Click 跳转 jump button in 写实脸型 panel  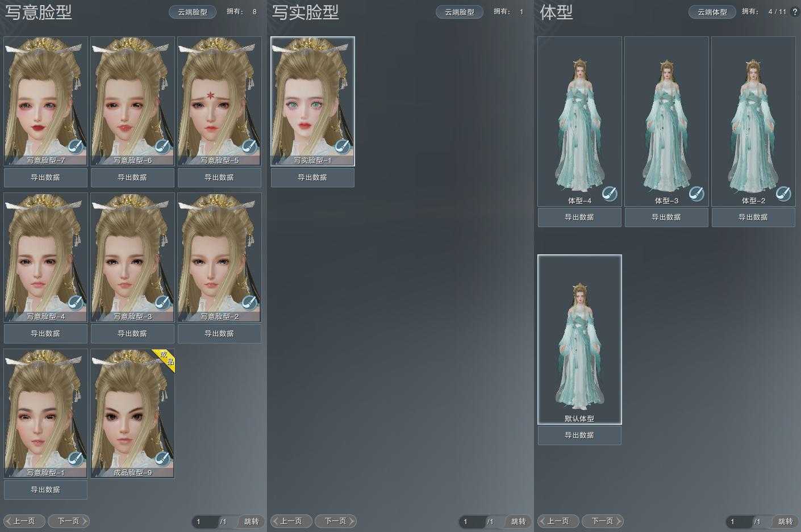click(x=518, y=522)
